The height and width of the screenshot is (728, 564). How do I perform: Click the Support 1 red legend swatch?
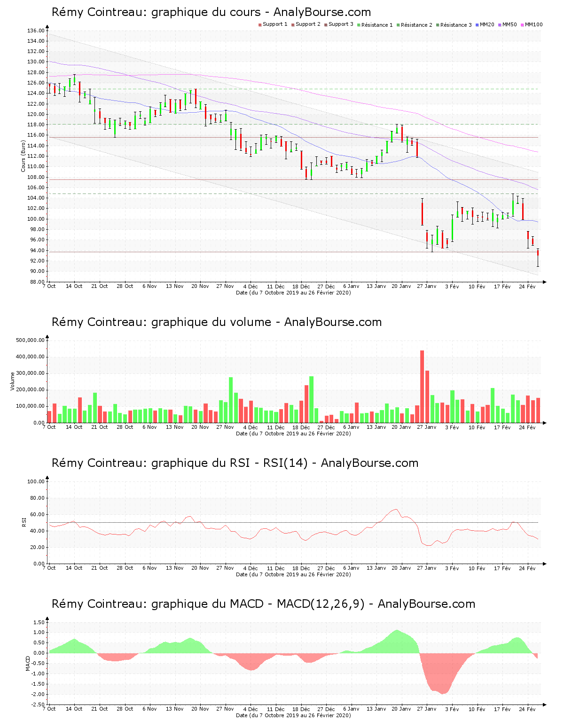pos(260,25)
